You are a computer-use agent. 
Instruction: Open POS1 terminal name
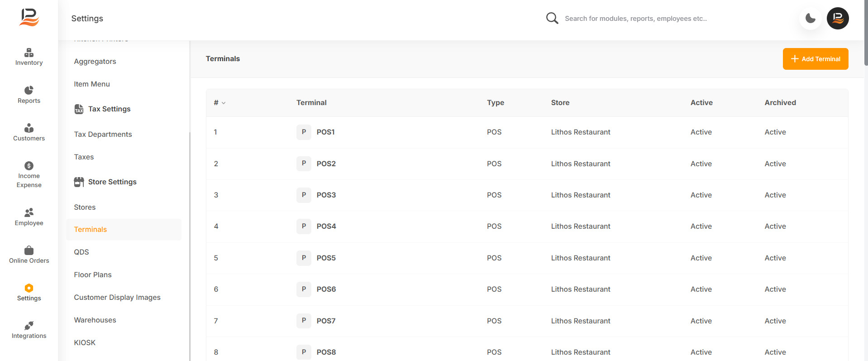click(325, 132)
